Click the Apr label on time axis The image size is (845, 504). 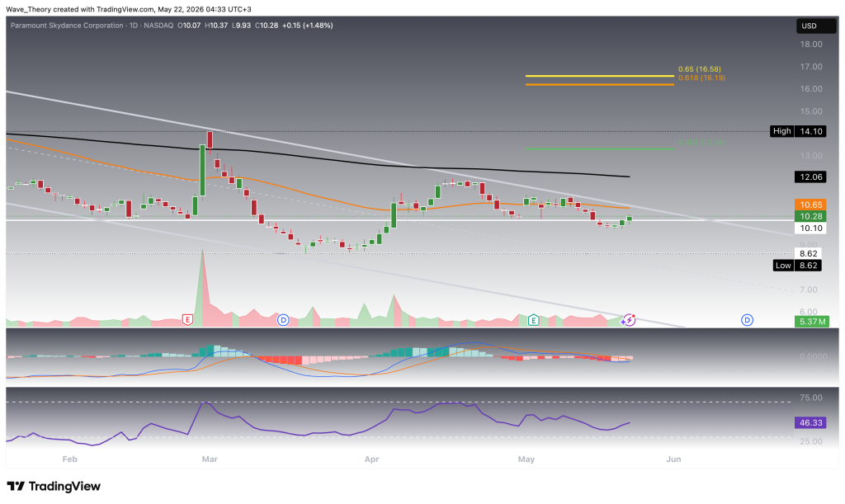point(371,459)
